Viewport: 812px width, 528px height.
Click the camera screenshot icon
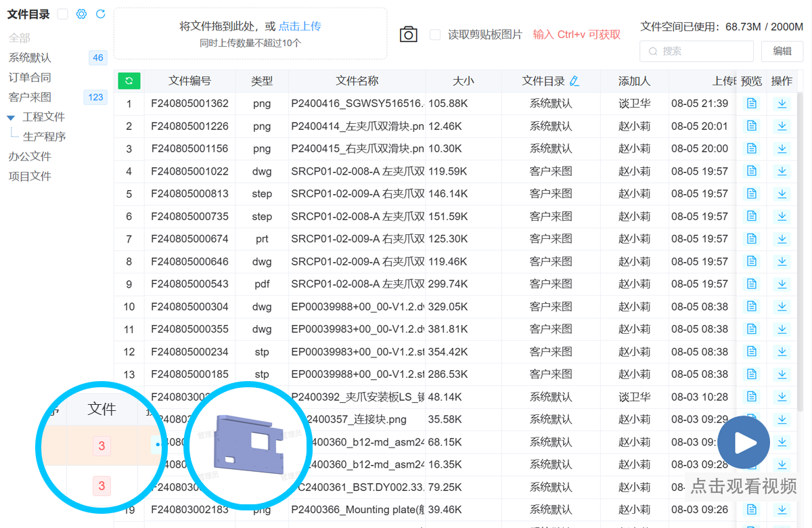(408, 35)
